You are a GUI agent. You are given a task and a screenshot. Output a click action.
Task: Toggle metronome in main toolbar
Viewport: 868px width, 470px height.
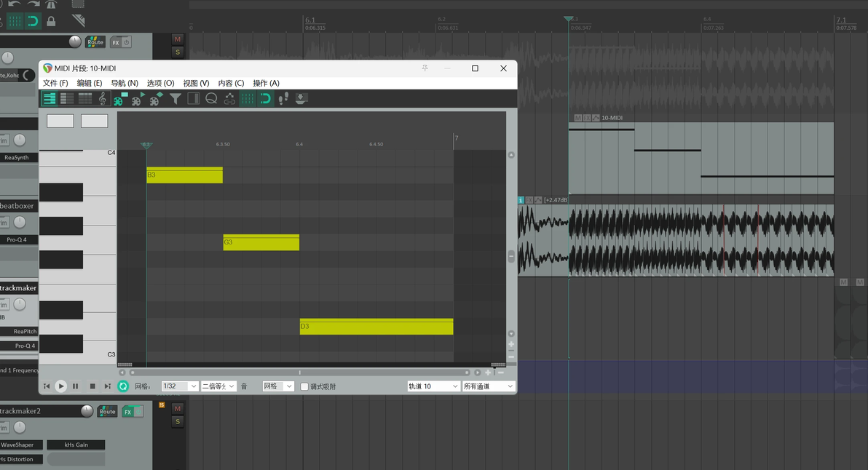[x=52, y=4]
